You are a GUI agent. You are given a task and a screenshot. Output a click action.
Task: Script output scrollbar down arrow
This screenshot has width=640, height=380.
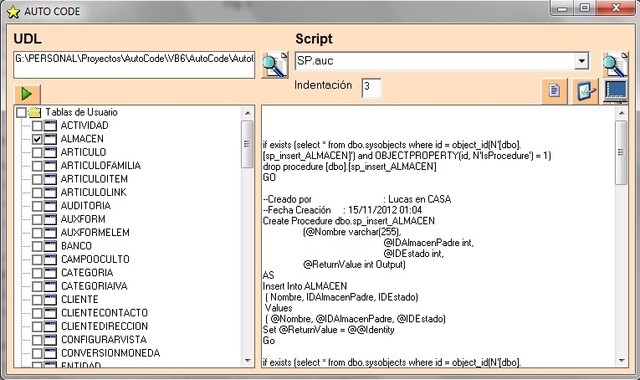621,360
